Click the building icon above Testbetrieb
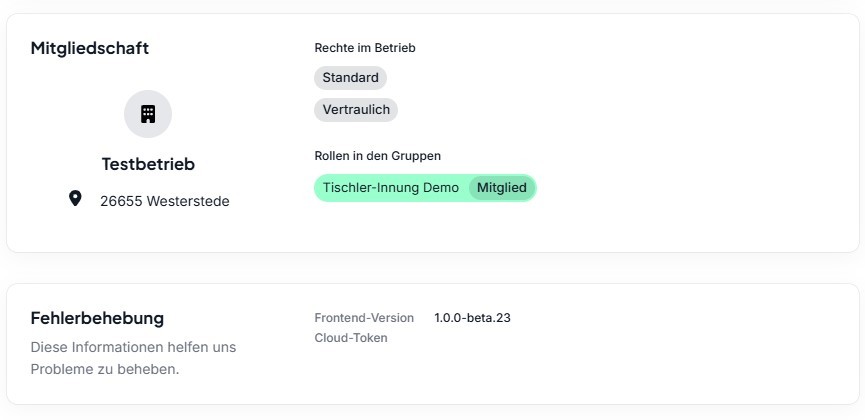 pos(148,114)
